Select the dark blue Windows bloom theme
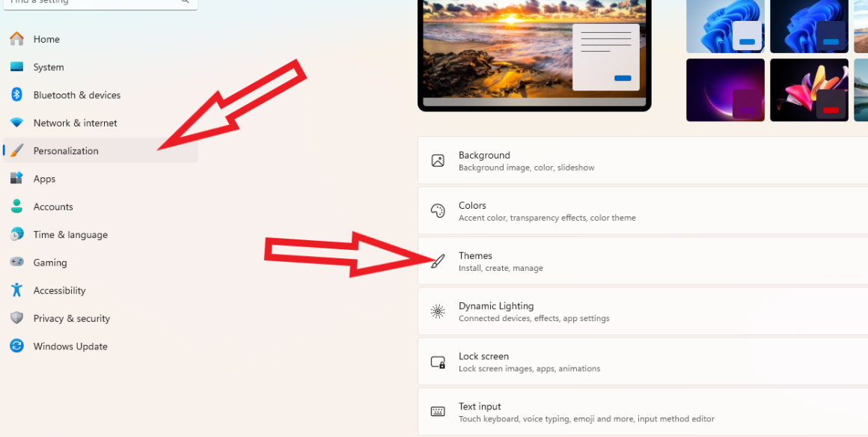Screen dimensions: 868x437 [809, 27]
